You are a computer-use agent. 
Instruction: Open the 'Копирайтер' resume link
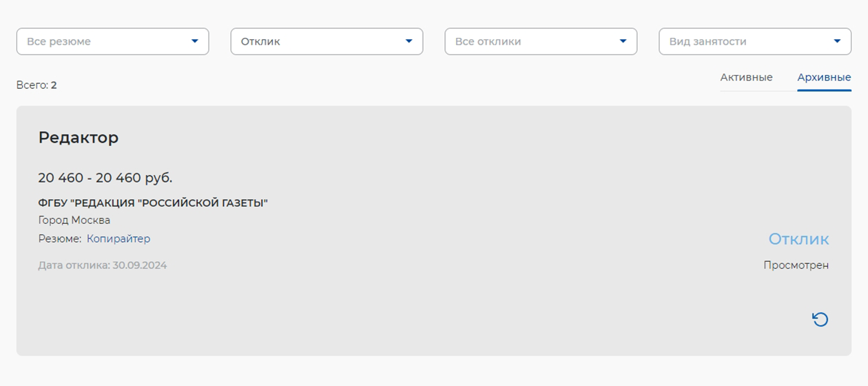118,238
